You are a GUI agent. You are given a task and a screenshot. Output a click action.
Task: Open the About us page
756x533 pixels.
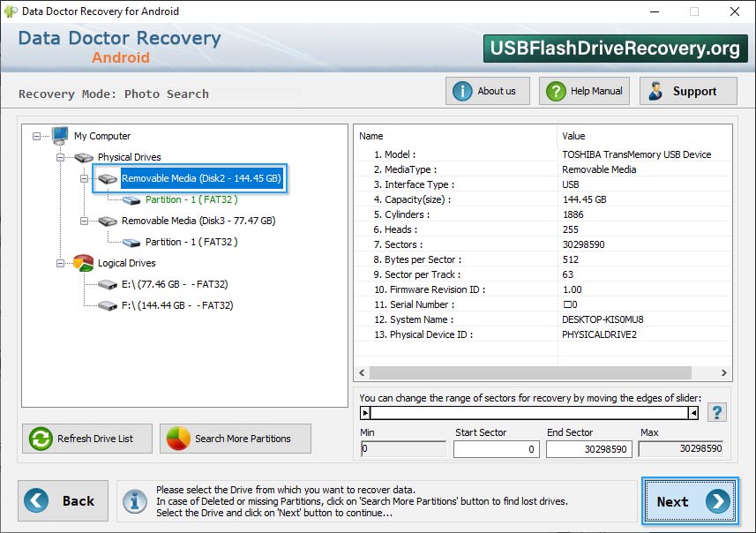click(x=488, y=91)
